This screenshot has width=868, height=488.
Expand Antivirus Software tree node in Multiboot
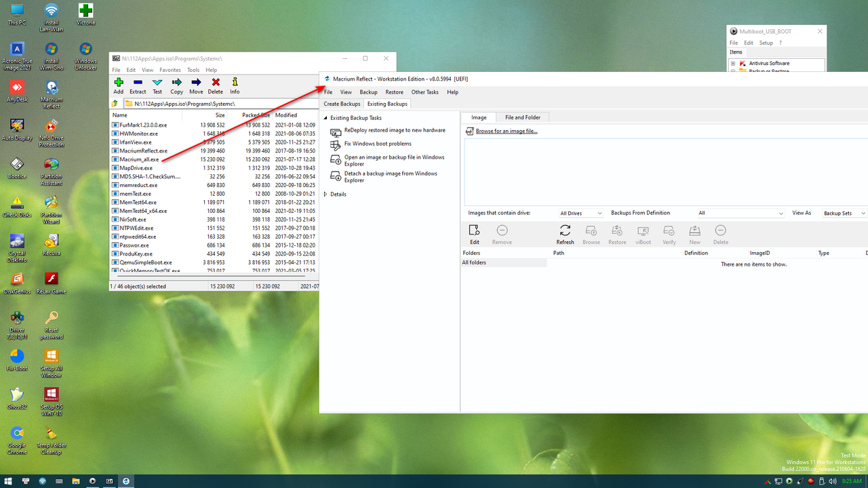(732, 63)
